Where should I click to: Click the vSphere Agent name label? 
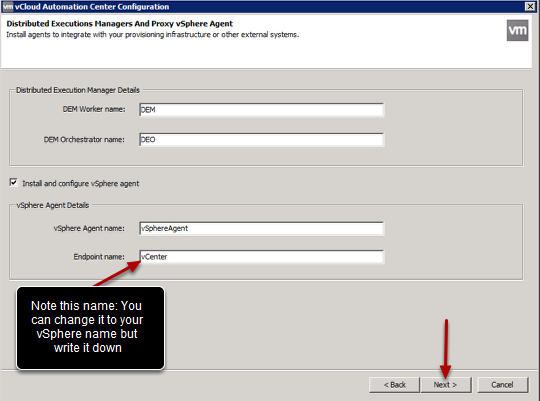(89, 228)
